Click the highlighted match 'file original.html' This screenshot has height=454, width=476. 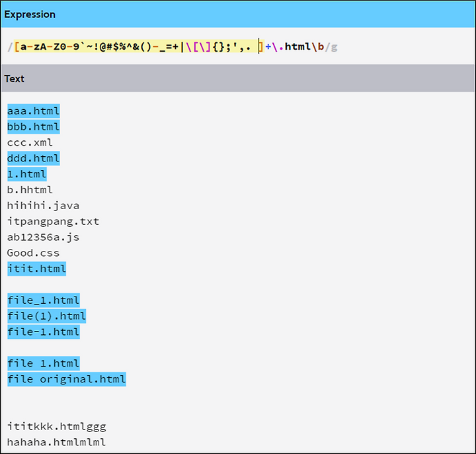(x=67, y=379)
